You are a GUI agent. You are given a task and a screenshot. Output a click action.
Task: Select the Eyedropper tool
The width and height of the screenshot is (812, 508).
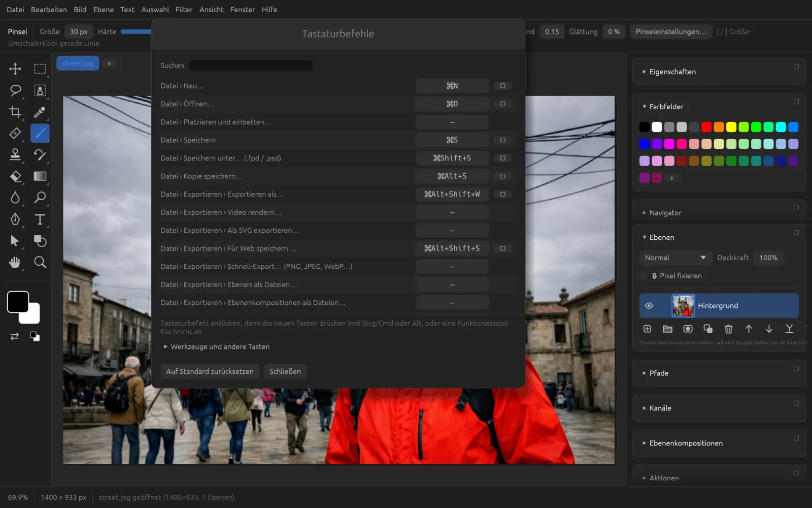(40, 112)
